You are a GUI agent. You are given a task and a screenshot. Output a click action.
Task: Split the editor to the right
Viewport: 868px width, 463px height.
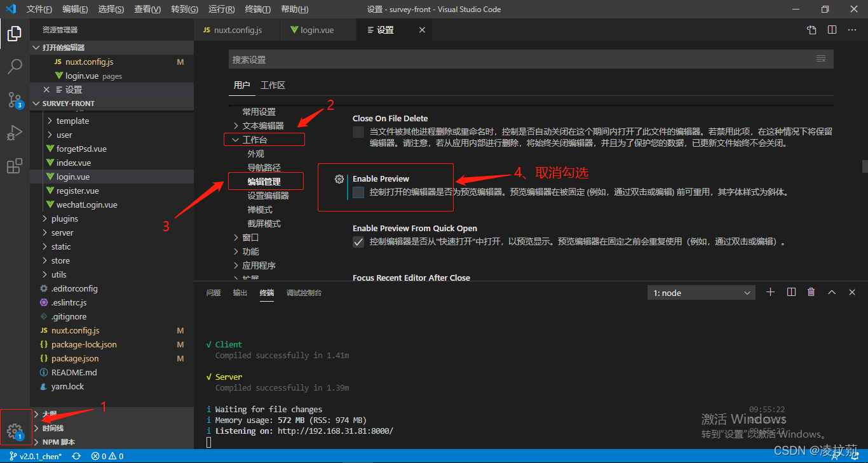[x=832, y=30]
